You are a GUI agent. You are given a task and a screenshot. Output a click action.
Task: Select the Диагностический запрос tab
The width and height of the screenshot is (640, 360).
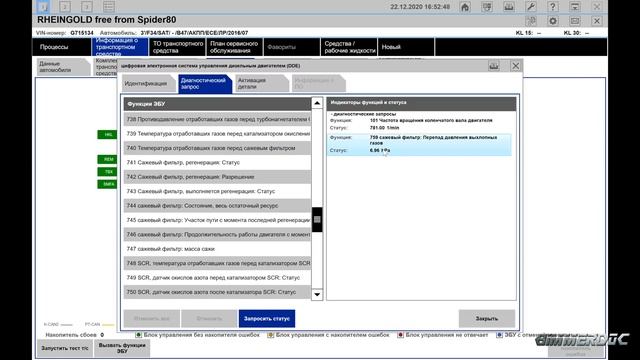[204, 84]
